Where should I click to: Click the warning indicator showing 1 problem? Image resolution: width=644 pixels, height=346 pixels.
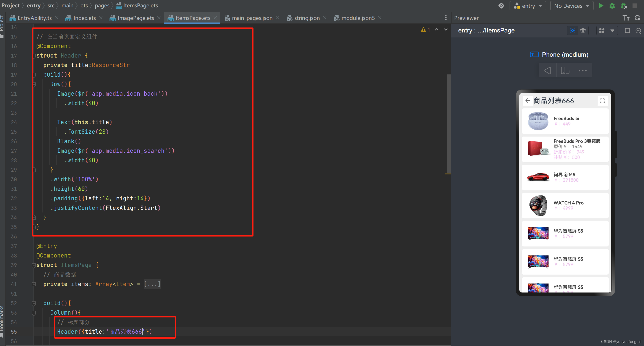(x=425, y=30)
